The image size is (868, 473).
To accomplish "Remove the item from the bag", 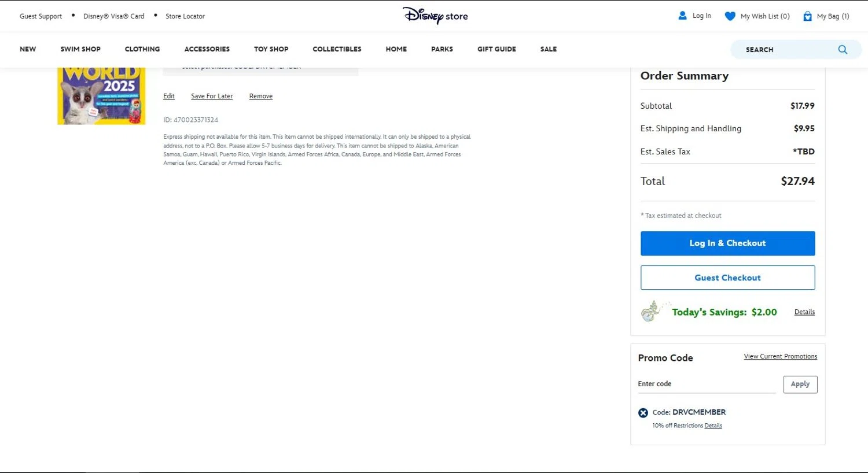I will (261, 96).
